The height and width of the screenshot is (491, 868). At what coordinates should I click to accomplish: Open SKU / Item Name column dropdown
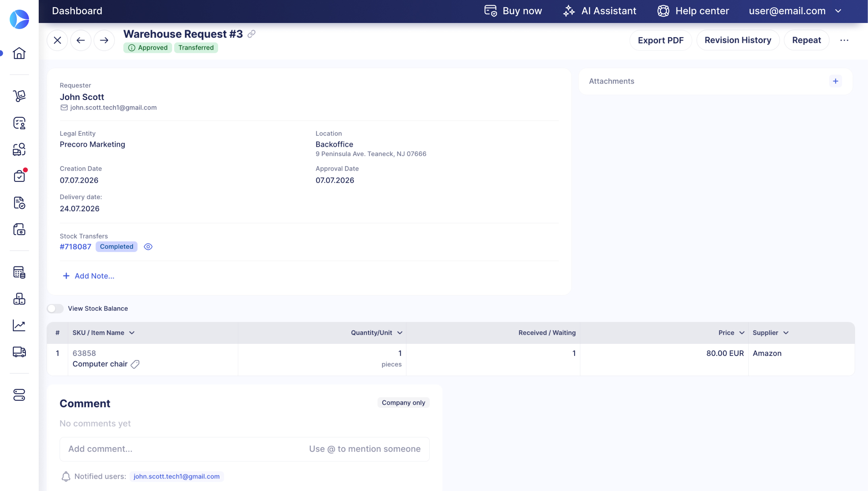[132, 333]
